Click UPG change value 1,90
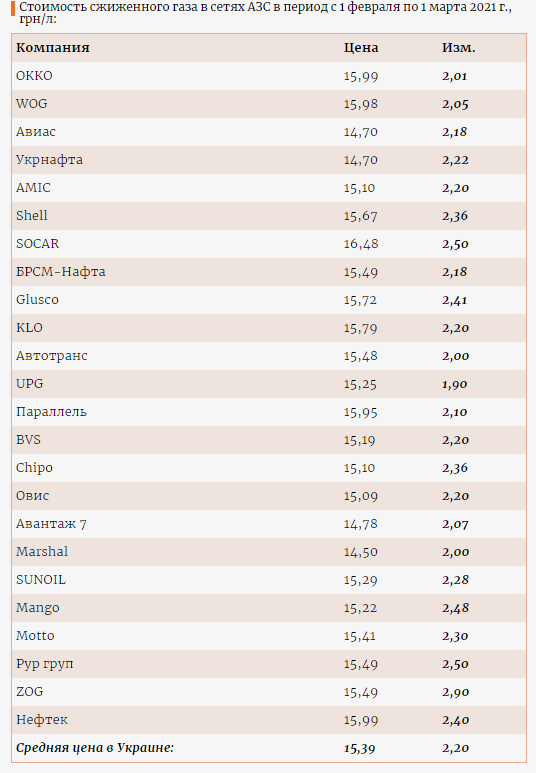 (x=455, y=384)
